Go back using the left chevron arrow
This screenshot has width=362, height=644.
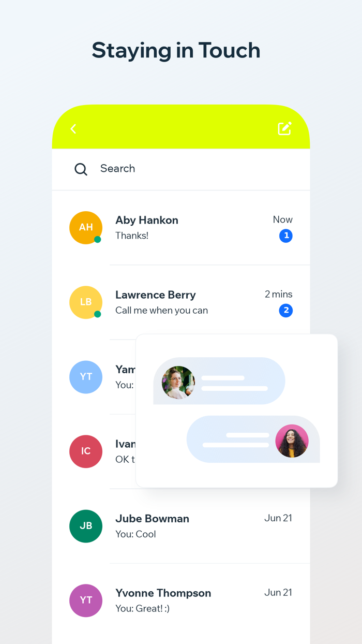pyautogui.click(x=73, y=129)
